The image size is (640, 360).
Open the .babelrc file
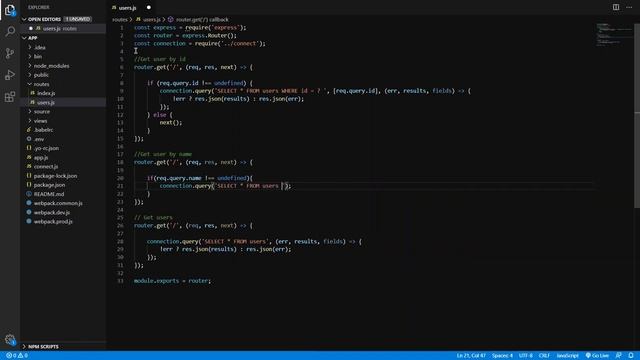tap(43, 130)
